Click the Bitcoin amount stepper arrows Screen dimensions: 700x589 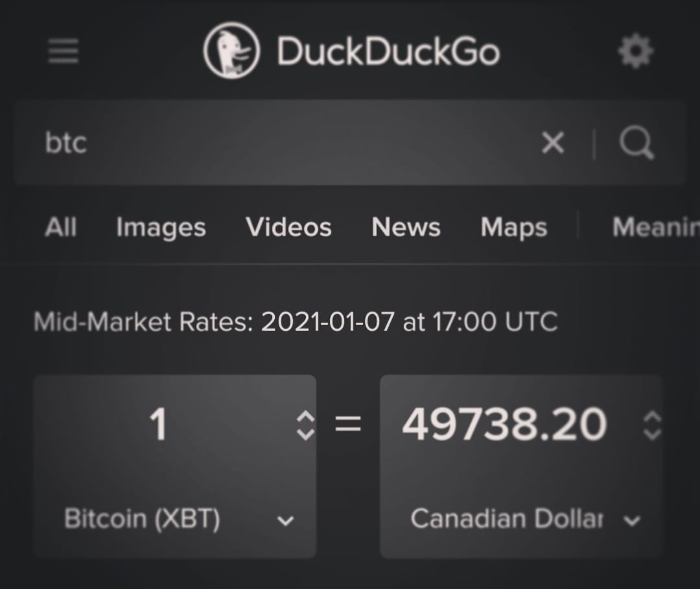tap(305, 426)
